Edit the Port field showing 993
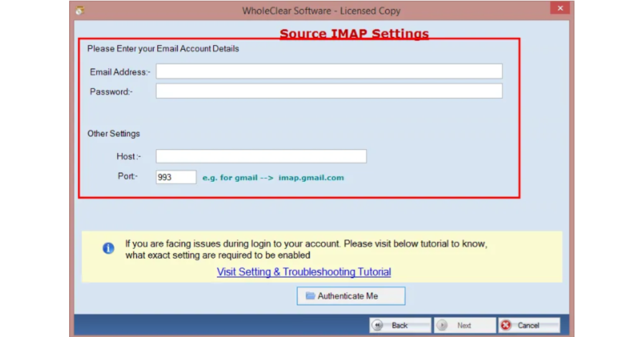Viewport: 644px width, 337px height. pyautogui.click(x=176, y=177)
